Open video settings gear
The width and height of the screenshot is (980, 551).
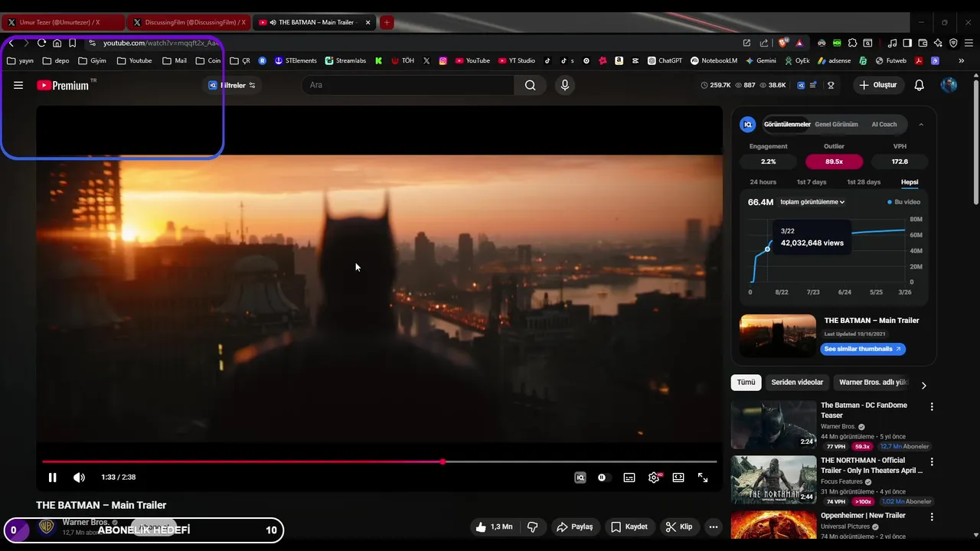(x=654, y=478)
